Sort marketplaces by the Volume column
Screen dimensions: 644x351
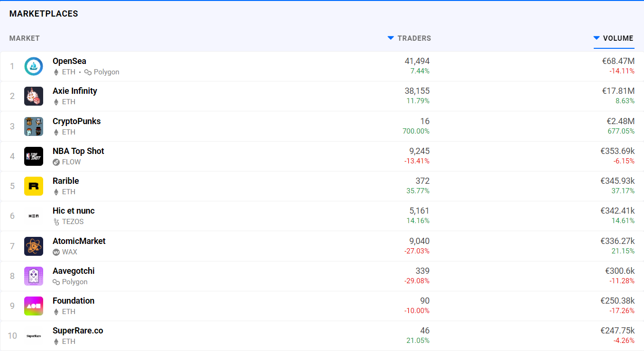tap(614, 38)
